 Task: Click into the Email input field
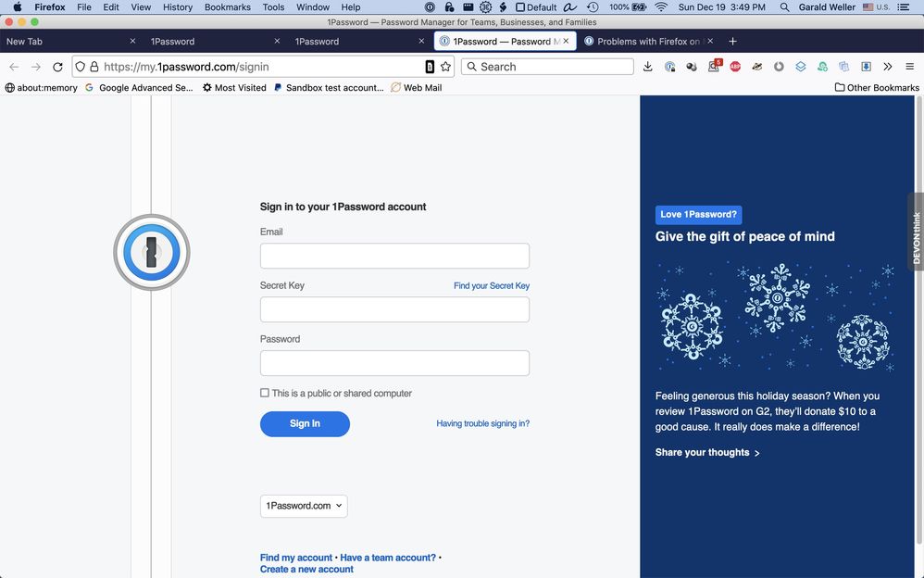pyautogui.click(x=394, y=256)
